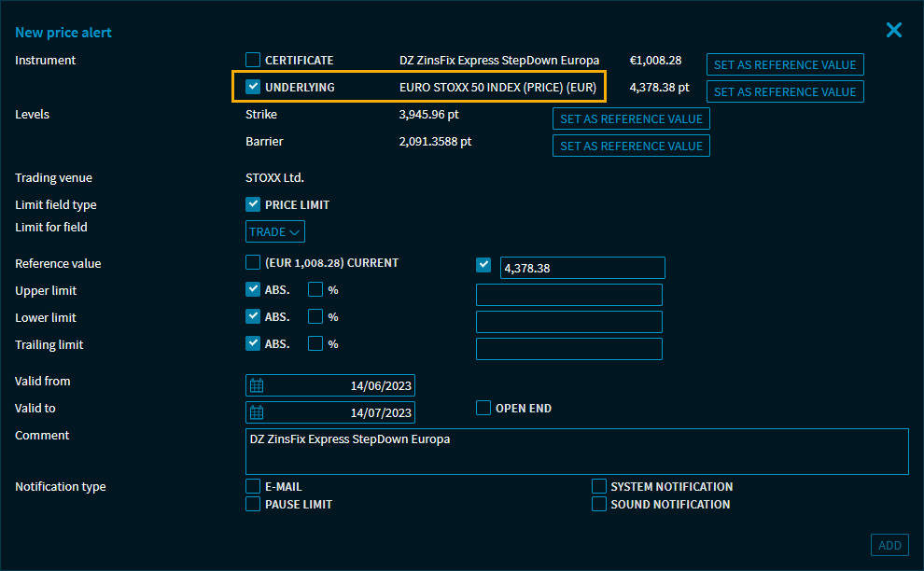The image size is (924, 571).
Task: Open the Valid to calendar picker
Action: pyautogui.click(x=257, y=412)
